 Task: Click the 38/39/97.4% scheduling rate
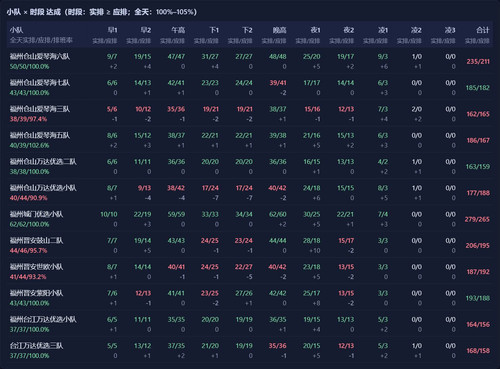(28, 119)
